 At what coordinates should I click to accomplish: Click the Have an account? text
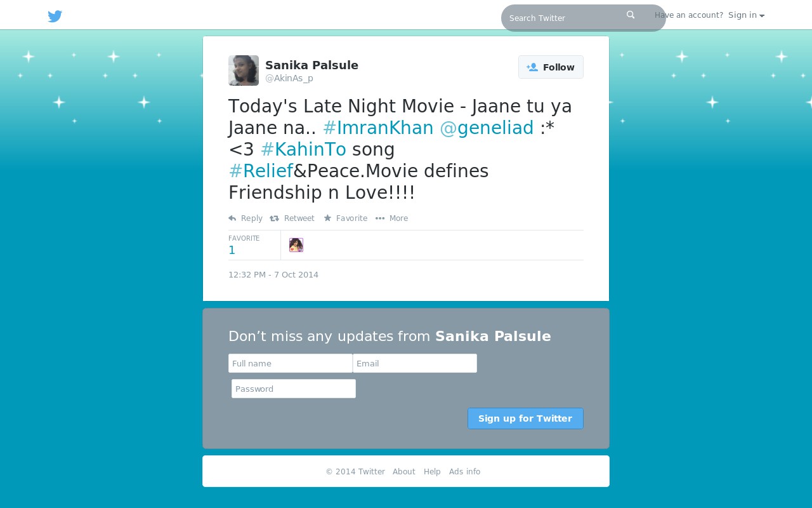(689, 15)
